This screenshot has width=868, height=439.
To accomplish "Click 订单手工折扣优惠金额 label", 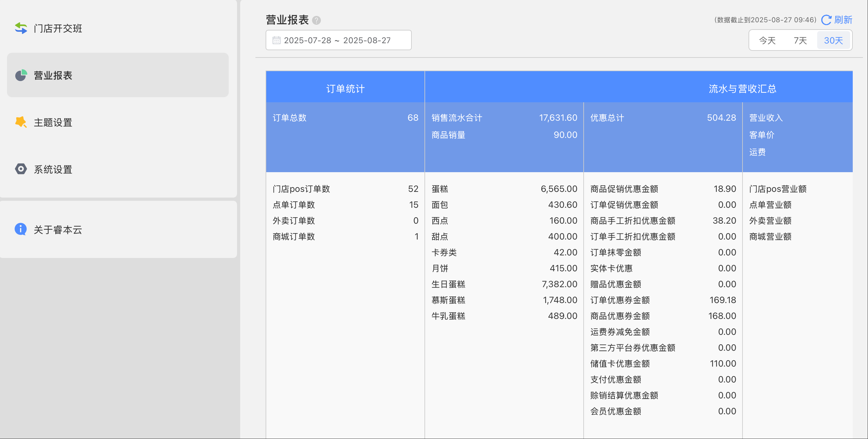I will pos(633,236).
